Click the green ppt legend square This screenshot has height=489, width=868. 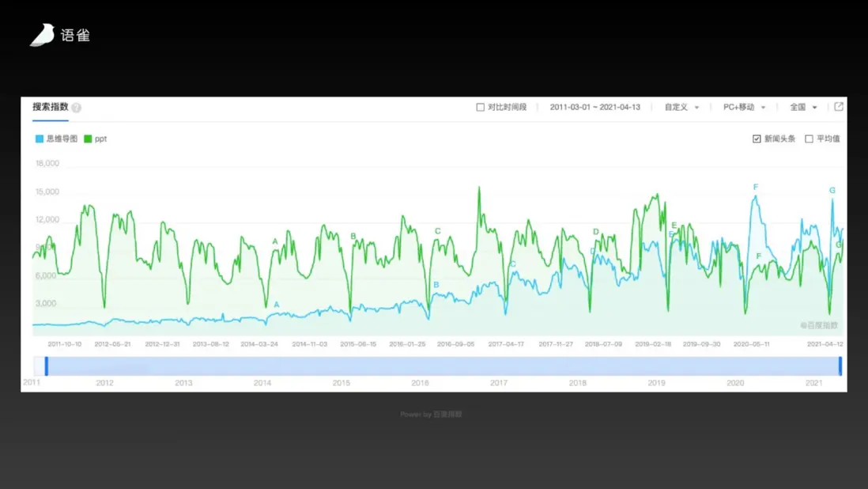coord(88,139)
